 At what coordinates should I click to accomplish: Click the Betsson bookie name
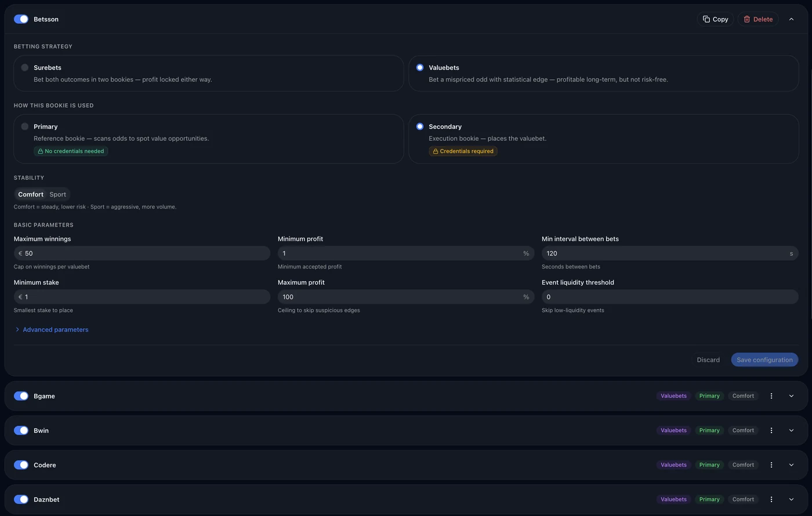click(46, 19)
